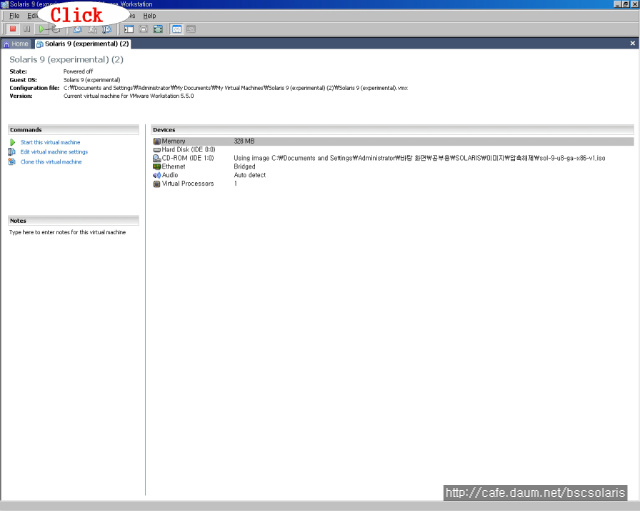
Task: Select the Virtual Processors device row
Action: click(x=393, y=184)
